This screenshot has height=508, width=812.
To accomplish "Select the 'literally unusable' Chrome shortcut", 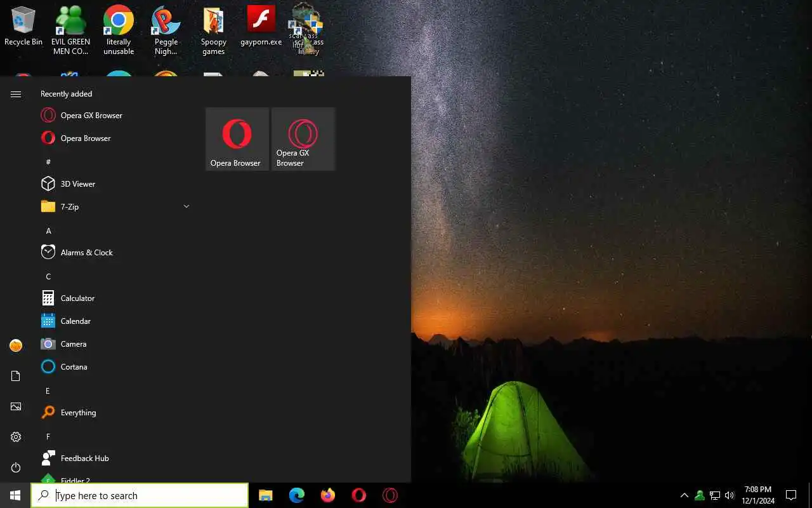I will [119, 30].
